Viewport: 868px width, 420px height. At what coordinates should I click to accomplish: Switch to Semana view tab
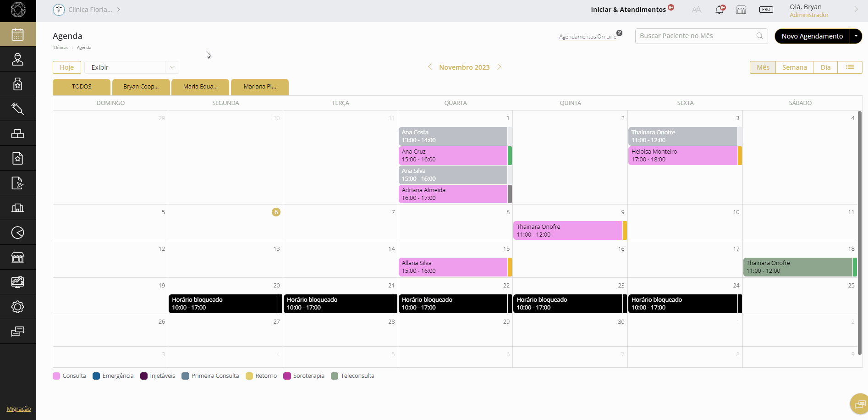coord(794,67)
